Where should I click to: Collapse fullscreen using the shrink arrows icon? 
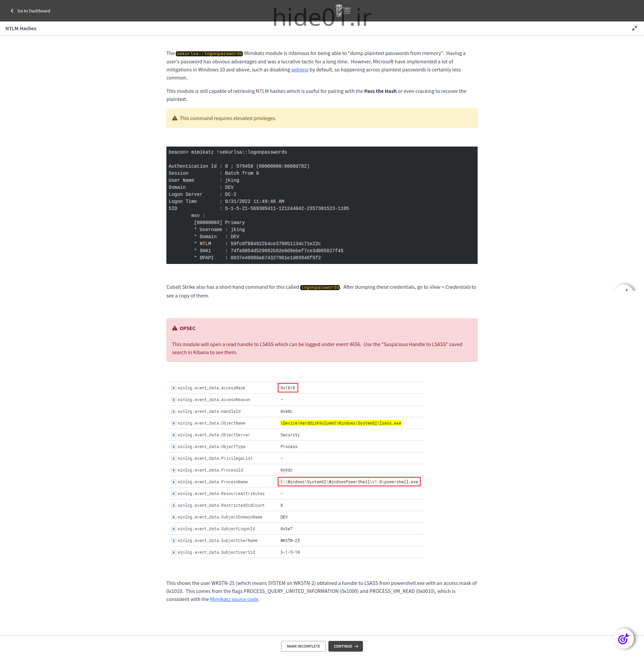[x=634, y=29]
